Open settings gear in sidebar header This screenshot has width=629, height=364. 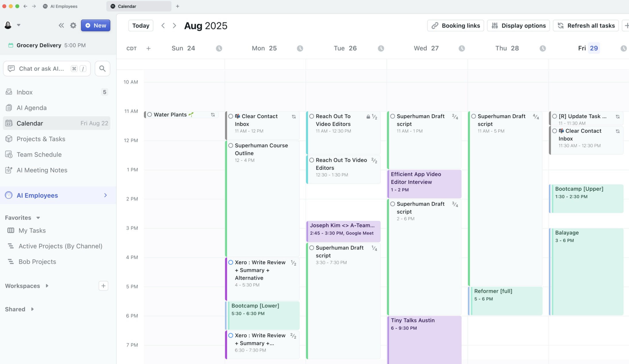(73, 26)
